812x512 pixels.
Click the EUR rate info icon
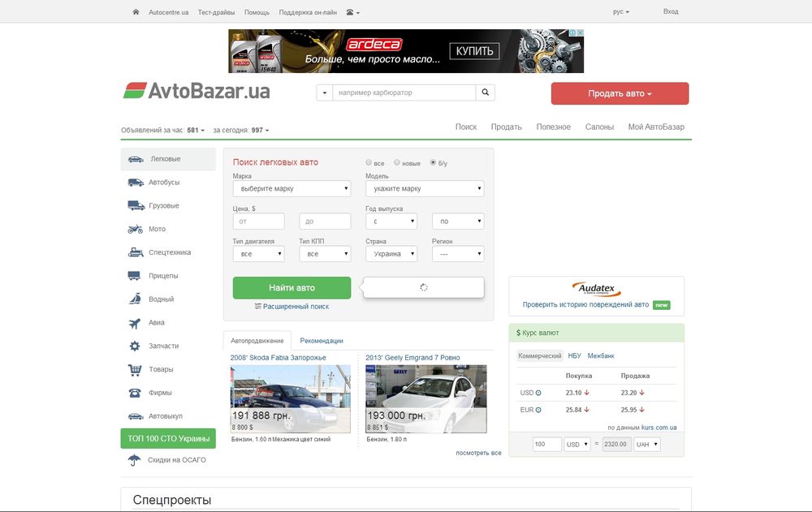[538, 410]
